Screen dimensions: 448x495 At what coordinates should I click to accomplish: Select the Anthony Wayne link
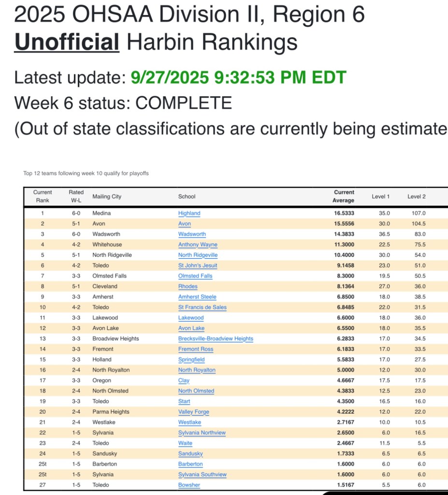click(x=198, y=245)
